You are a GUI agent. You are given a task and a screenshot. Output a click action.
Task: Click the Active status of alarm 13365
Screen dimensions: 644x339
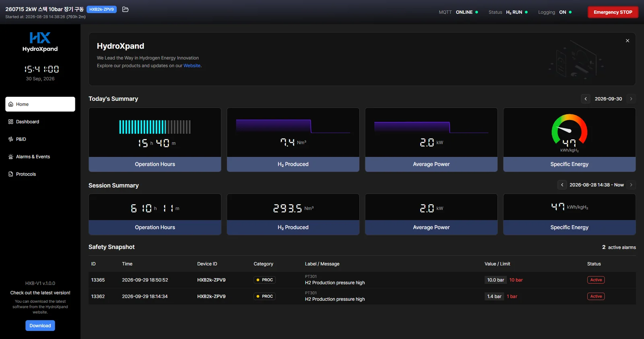[x=596, y=280]
